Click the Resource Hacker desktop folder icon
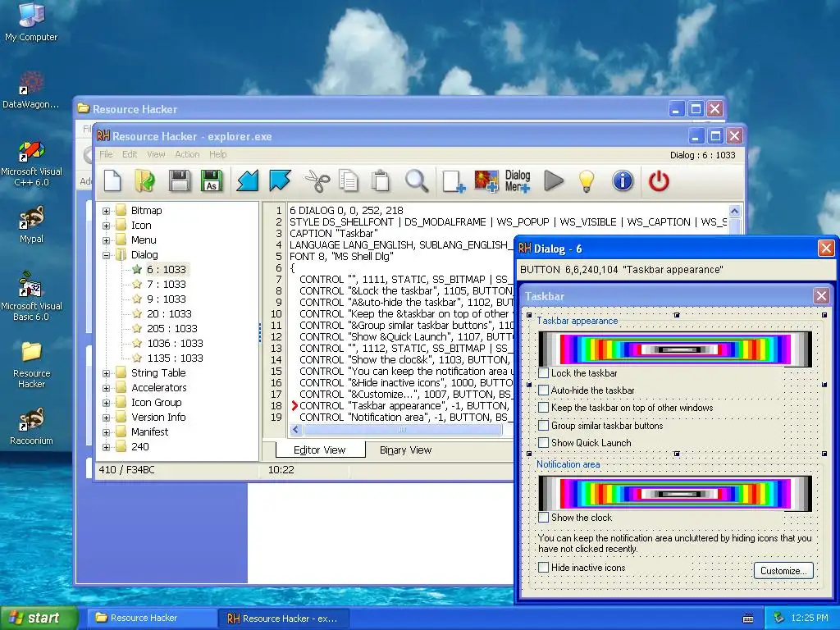The width and height of the screenshot is (840, 630). coord(31,365)
